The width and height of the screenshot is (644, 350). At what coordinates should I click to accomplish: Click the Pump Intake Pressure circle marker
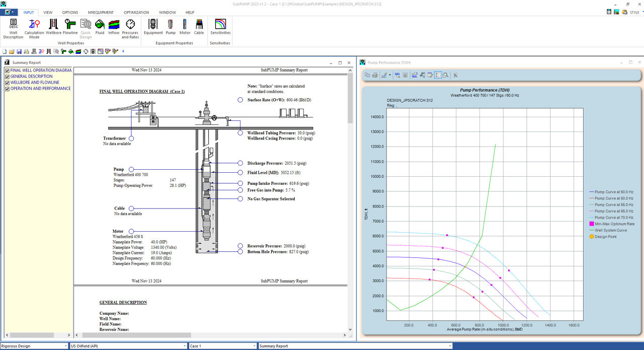click(x=240, y=183)
